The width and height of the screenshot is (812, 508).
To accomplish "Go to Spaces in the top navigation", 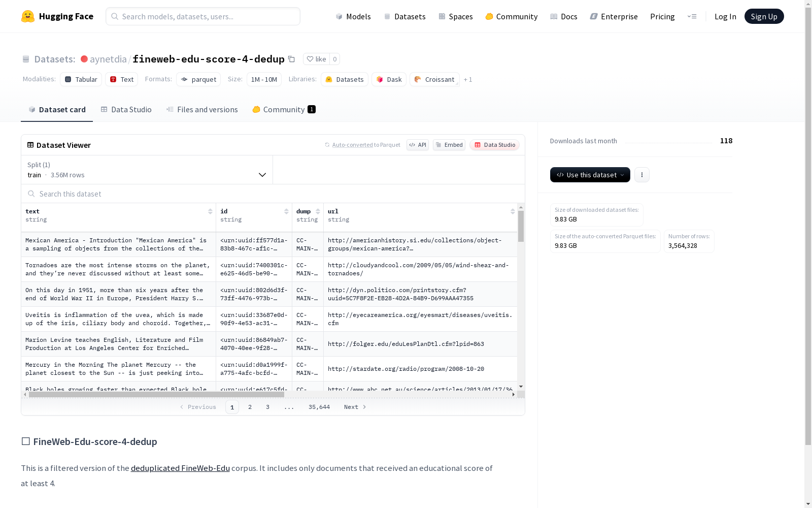I will pos(456,17).
